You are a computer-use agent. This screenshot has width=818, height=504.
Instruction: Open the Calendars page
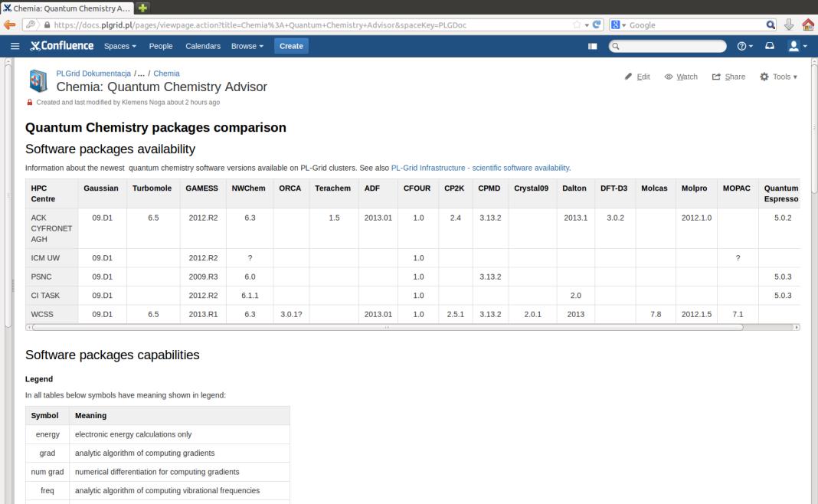(203, 46)
